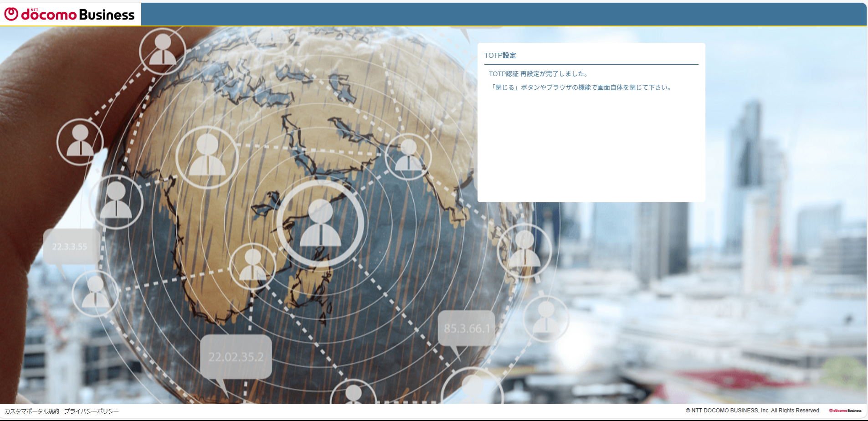This screenshot has height=421, width=868.
Task: Open the プライバシーポリシー link
Action: [x=91, y=411]
